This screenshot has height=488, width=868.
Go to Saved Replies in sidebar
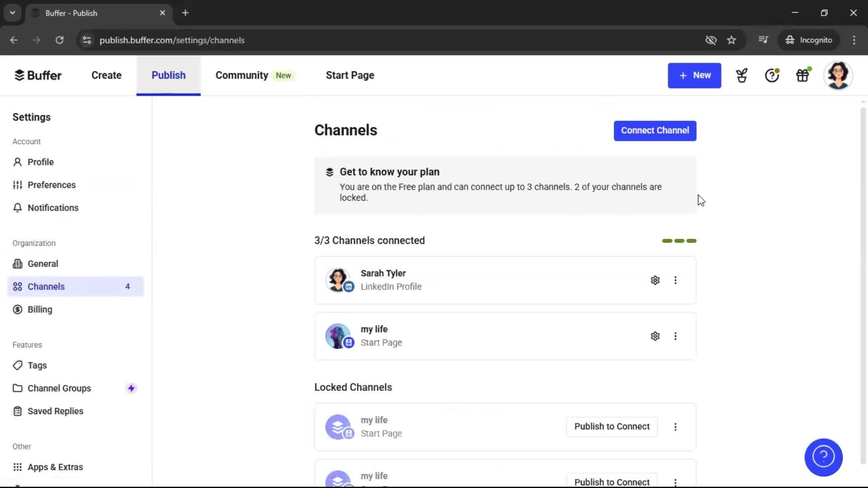tap(55, 411)
